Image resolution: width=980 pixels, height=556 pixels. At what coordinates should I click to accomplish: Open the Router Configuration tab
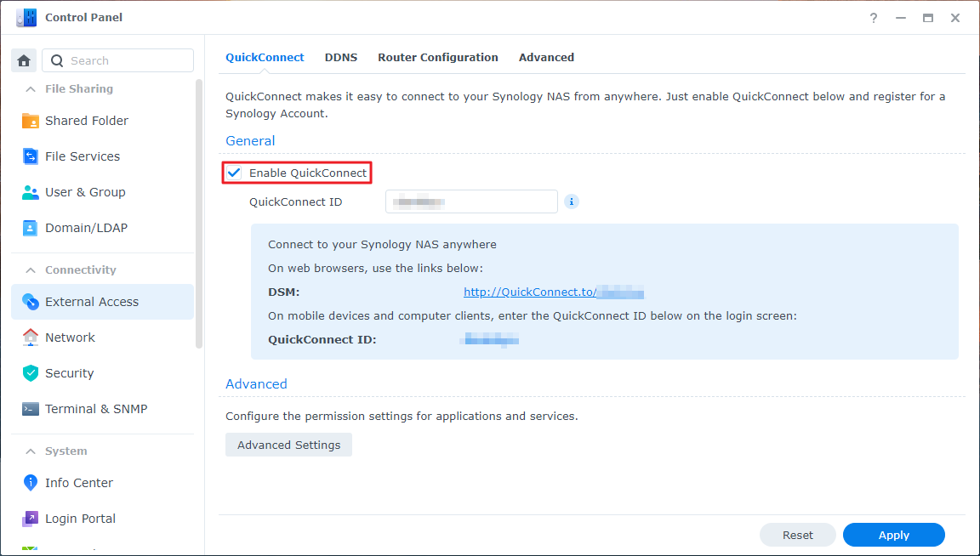[x=437, y=57]
